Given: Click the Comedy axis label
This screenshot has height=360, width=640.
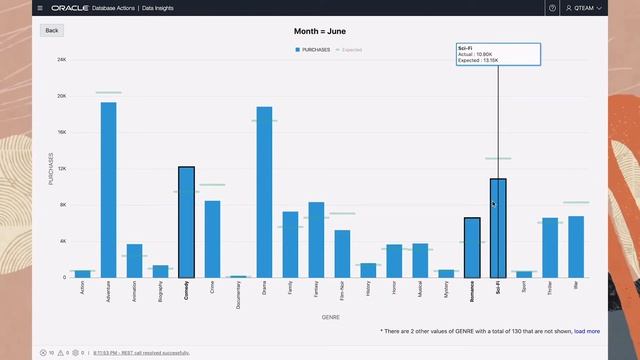Looking at the screenshot, I should (x=187, y=291).
